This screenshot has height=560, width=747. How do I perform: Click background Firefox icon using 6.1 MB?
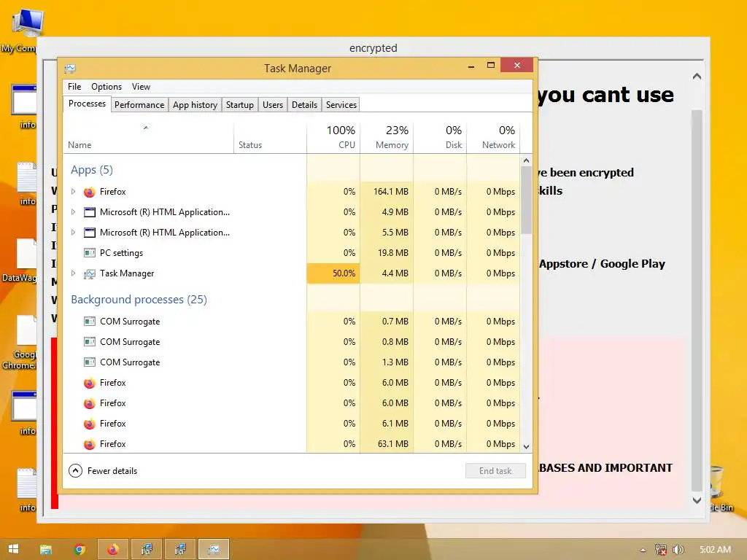coord(89,424)
